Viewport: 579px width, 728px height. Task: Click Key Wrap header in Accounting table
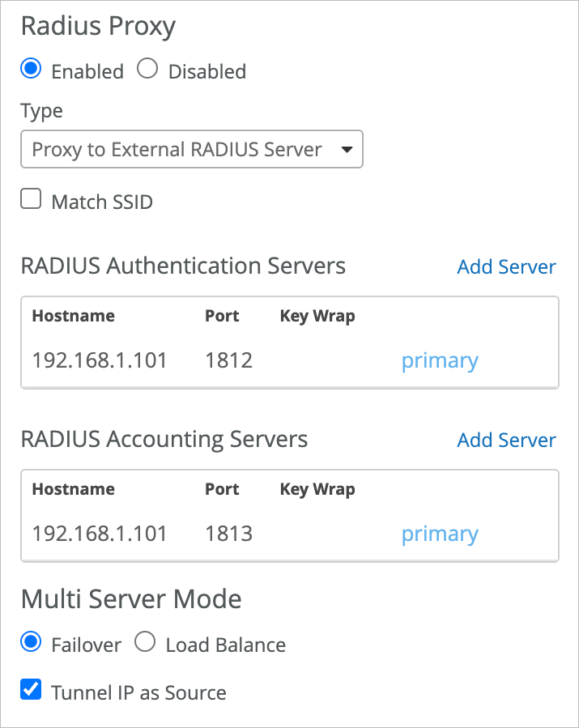(317, 489)
